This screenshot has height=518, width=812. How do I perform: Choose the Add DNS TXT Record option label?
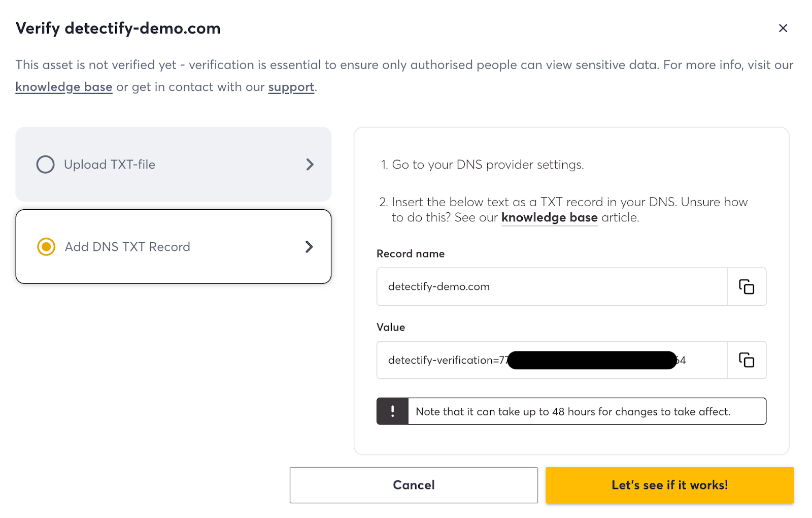coord(127,247)
